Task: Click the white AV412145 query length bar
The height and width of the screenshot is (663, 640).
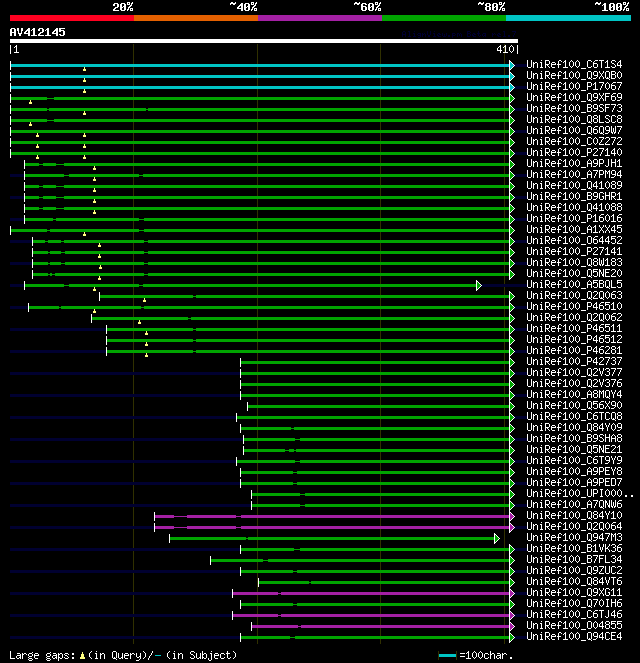Action: pos(264,41)
